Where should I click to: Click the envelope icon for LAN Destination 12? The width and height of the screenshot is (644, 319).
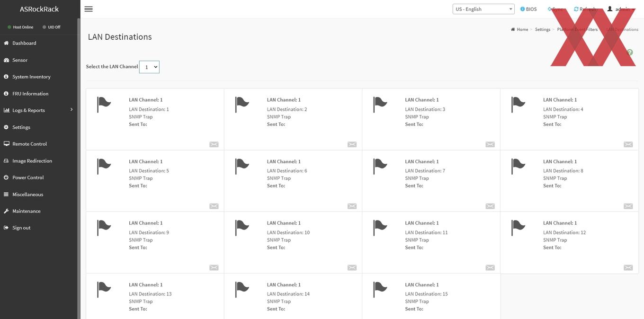click(x=628, y=267)
